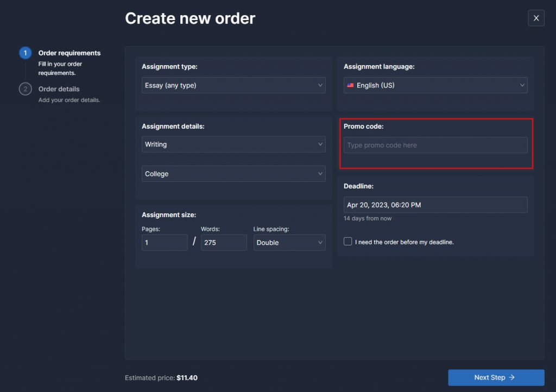This screenshot has height=392, width=556.
Task: Click the Promo code input field
Action: coord(435,145)
